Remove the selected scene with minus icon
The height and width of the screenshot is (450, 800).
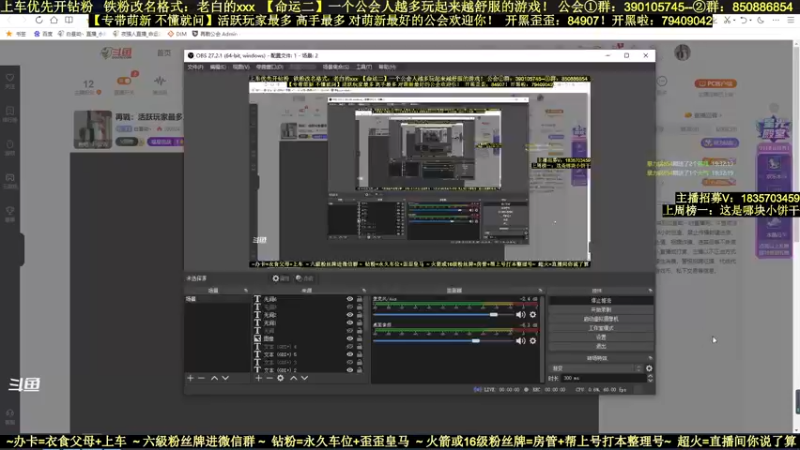click(201, 378)
